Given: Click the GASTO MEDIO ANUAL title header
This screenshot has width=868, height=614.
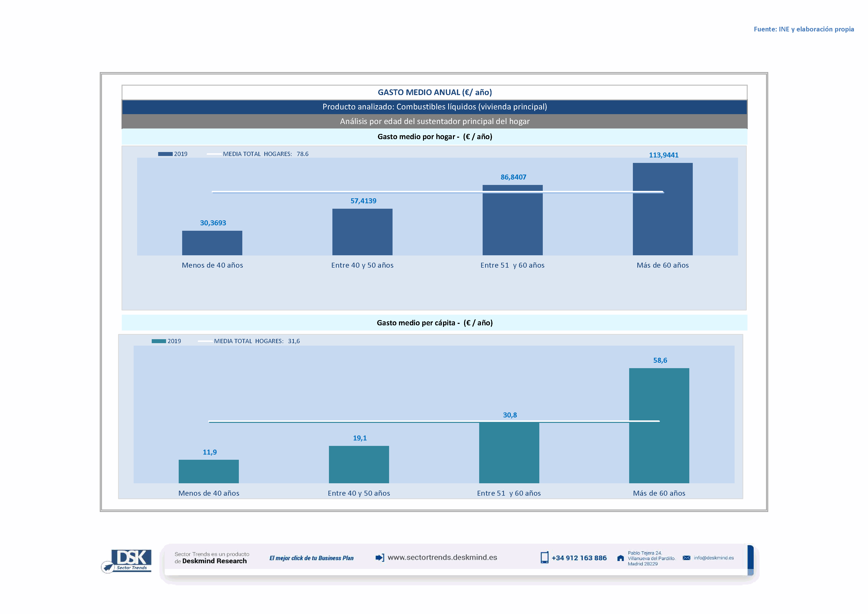Looking at the screenshot, I should (434, 92).
